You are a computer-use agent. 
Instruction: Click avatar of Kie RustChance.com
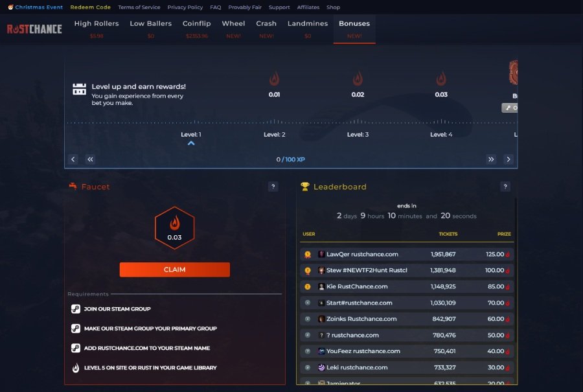tap(321, 286)
